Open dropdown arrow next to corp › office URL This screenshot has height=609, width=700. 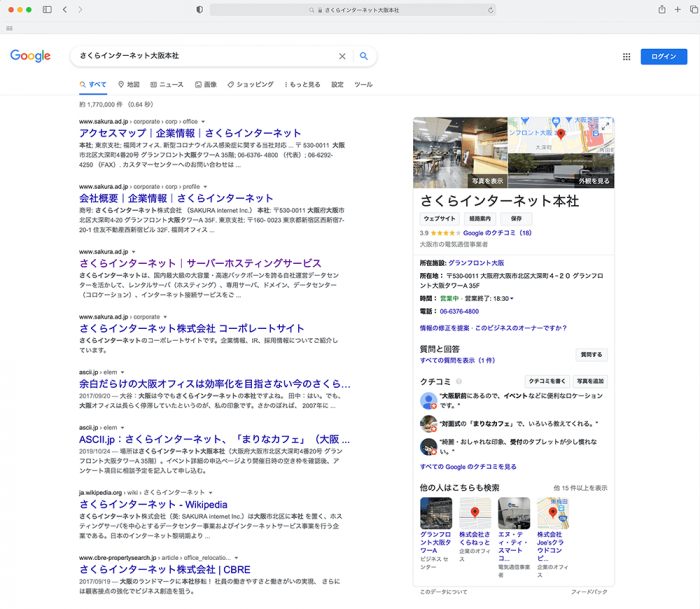(203, 121)
